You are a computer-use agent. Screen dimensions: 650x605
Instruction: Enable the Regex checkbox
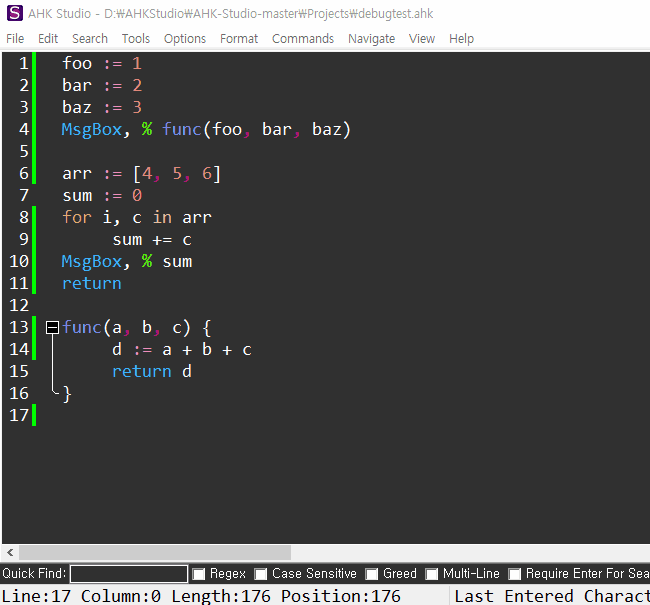tap(199, 574)
